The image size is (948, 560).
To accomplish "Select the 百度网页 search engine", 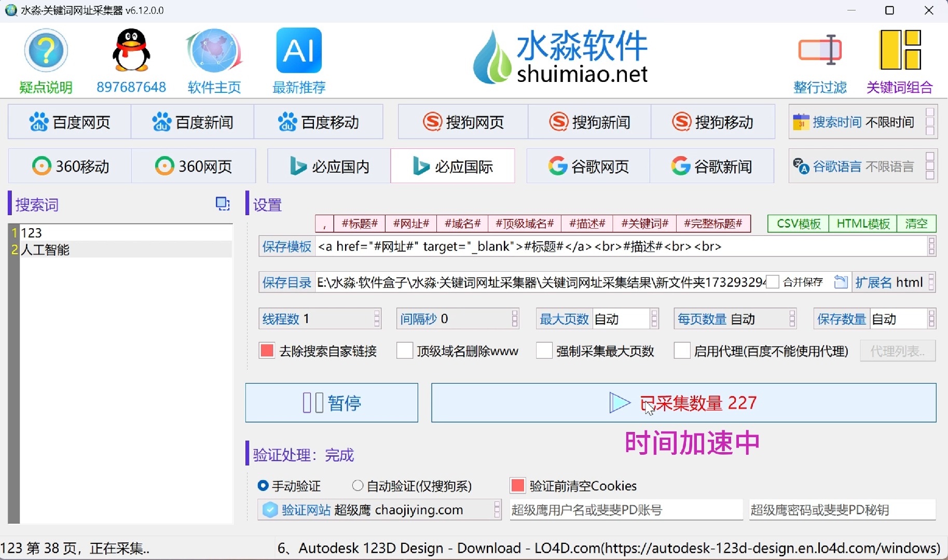I will coord(70,122).
